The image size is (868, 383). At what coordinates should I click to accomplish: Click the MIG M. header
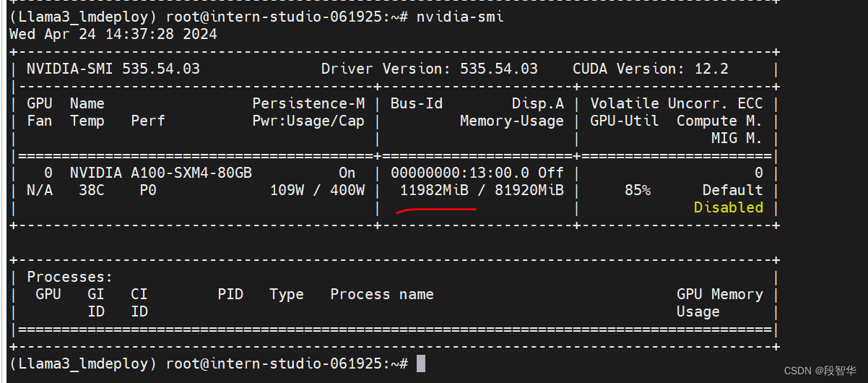737,138
